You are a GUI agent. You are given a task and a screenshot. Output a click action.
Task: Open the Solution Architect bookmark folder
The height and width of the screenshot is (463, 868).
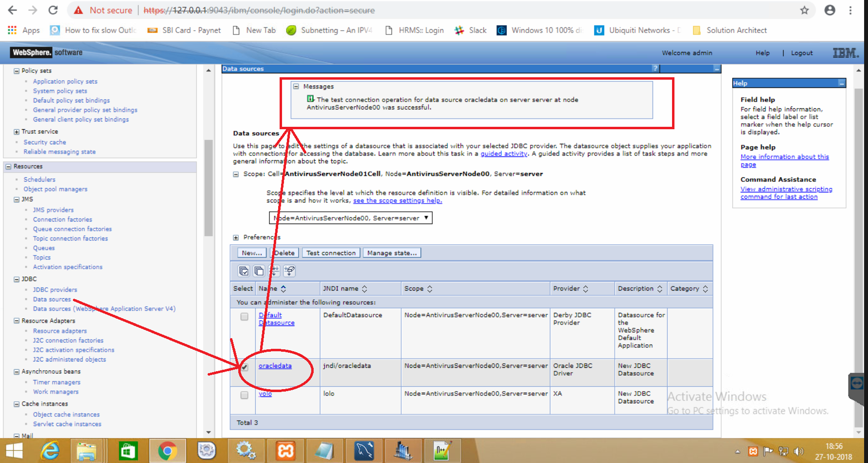(729, 30)
